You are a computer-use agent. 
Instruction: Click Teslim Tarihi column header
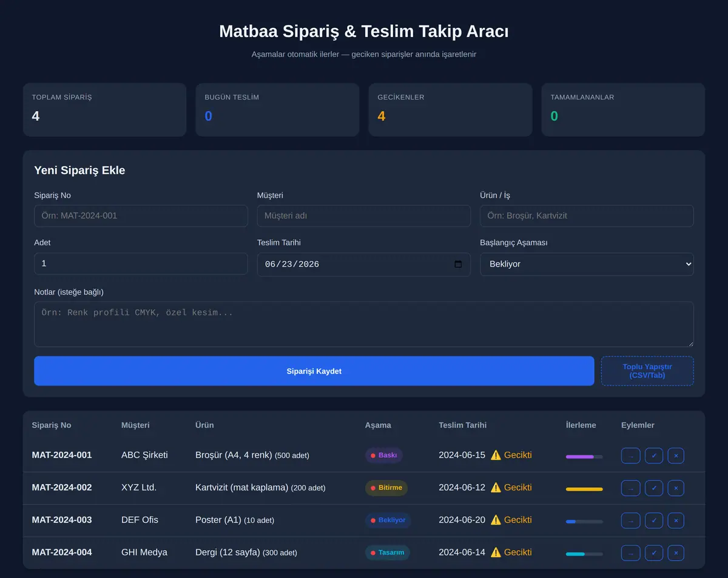(462, 425)
